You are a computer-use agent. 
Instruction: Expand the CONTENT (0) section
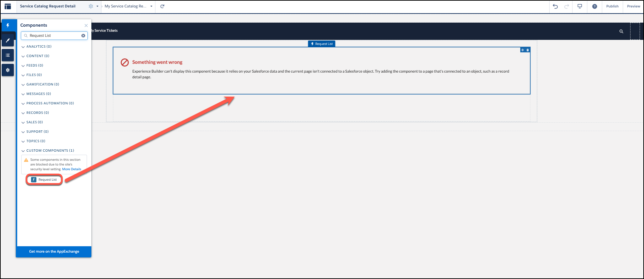point(36,56)
